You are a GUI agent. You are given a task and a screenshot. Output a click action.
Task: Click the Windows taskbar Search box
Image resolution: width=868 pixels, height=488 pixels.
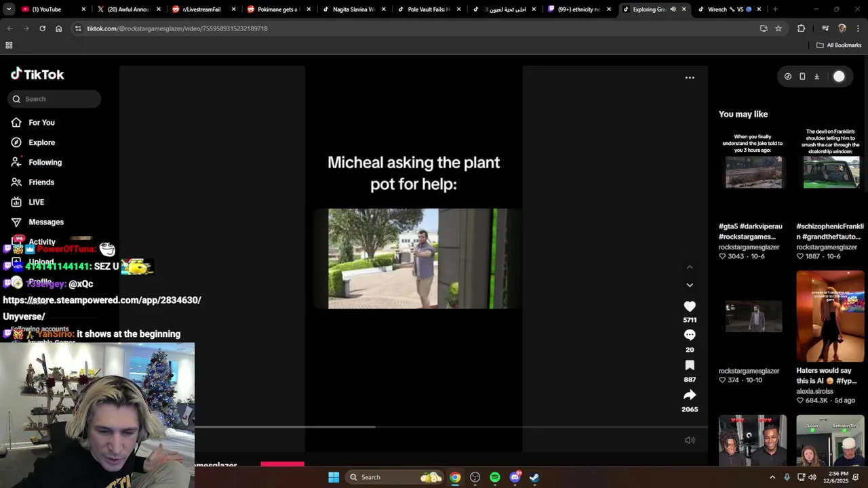tap(393, 477)
